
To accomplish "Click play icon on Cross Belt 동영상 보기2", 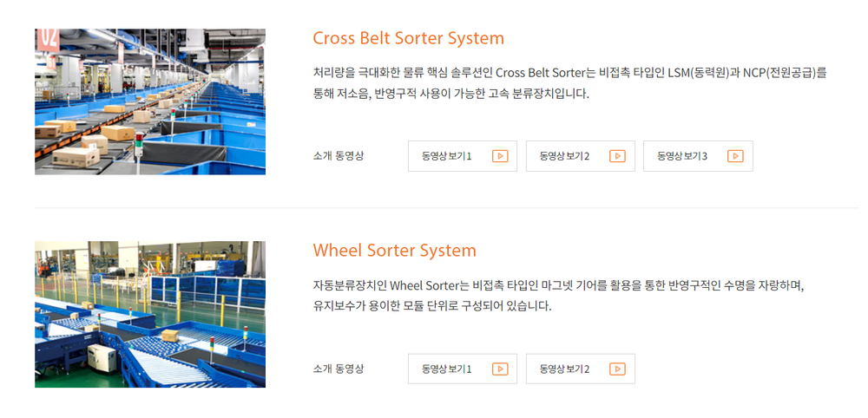I will tap(617, 156).
